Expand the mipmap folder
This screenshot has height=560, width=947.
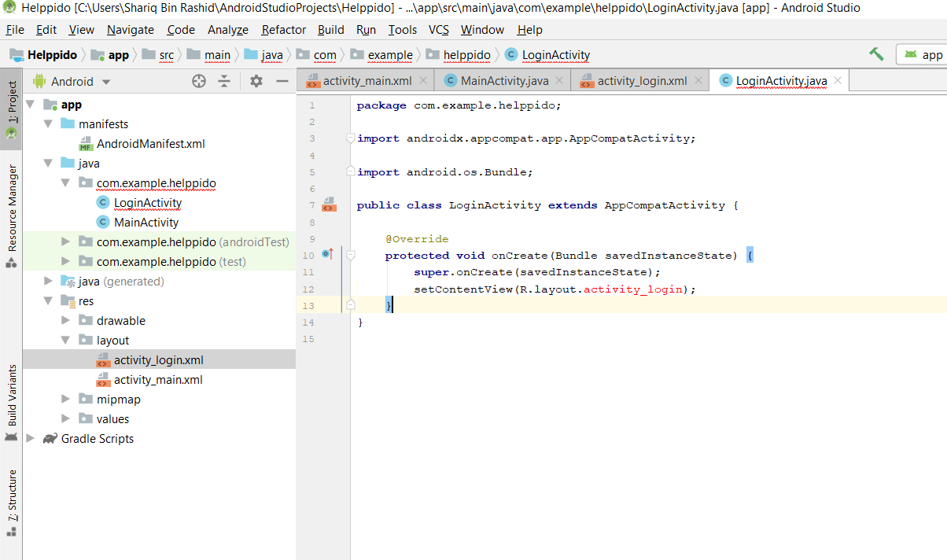[65, 400]
